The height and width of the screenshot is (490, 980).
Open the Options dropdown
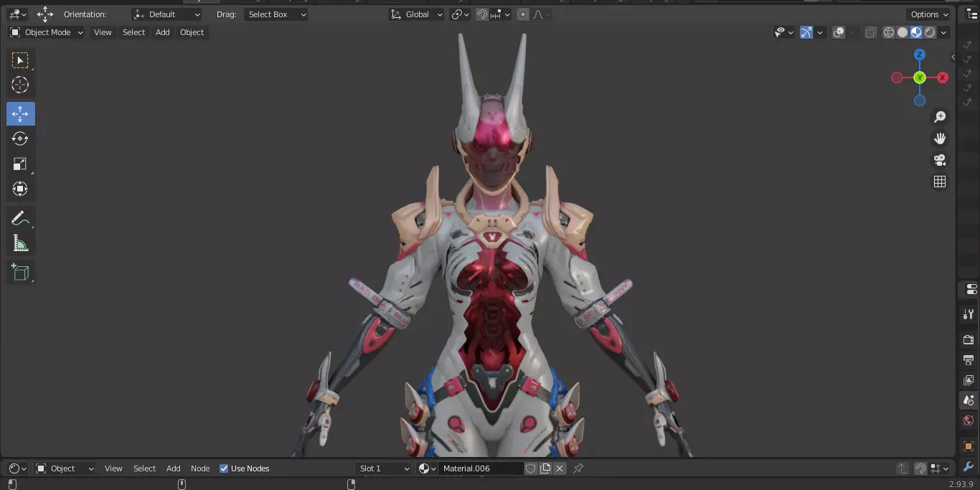point(929,14)
